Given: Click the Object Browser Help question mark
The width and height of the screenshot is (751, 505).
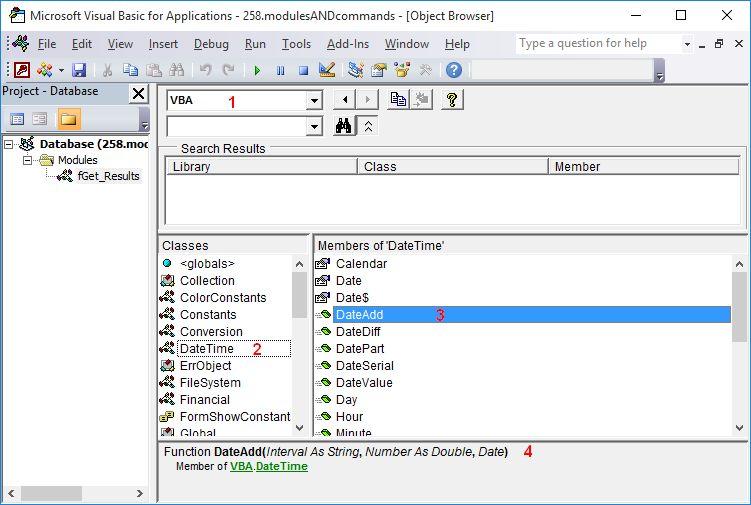Looking at the screenshot, I should tap(451, 100).
